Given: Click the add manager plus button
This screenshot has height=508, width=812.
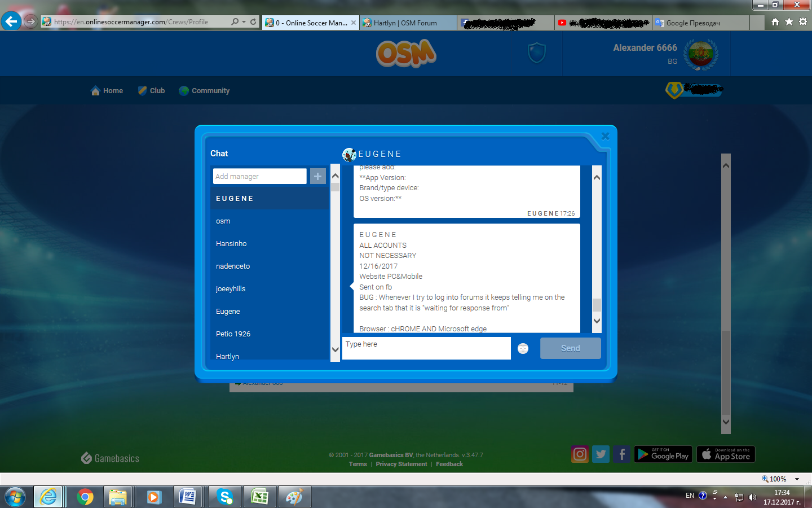Looking at the screenshot, I should 318,176.
